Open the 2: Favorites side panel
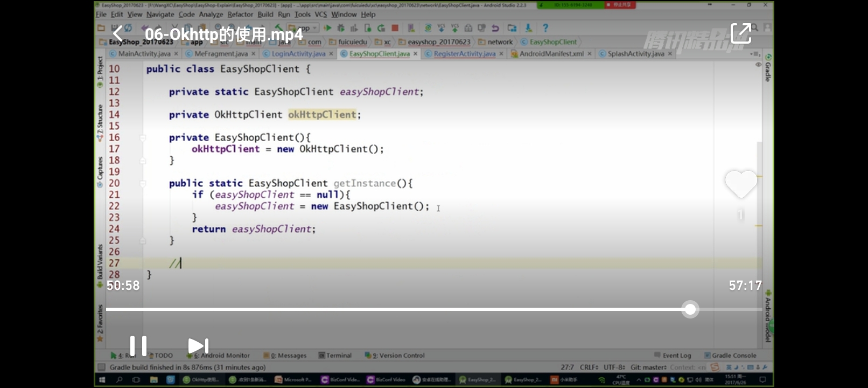Image resolution: width=868 pixels, height=388 pixels. [x=100, y=323]
